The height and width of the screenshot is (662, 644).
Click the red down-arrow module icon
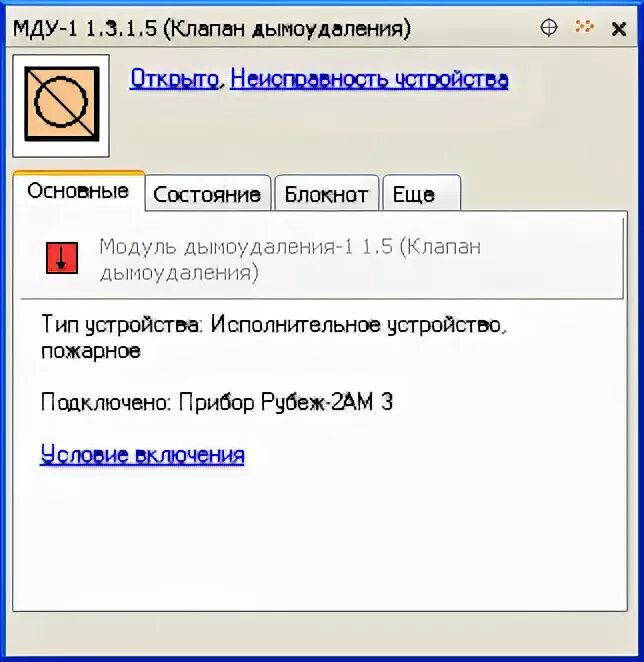pos(62,258)
